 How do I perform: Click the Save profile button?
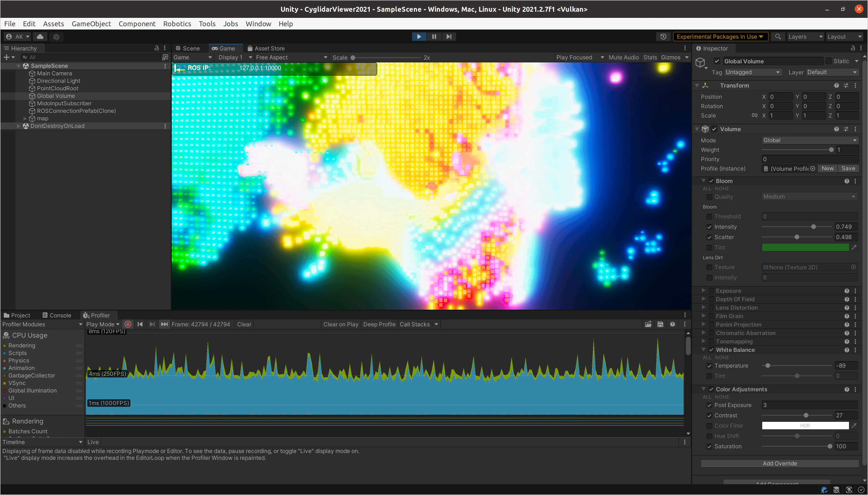pyautogui.click(x=848, y=169)
